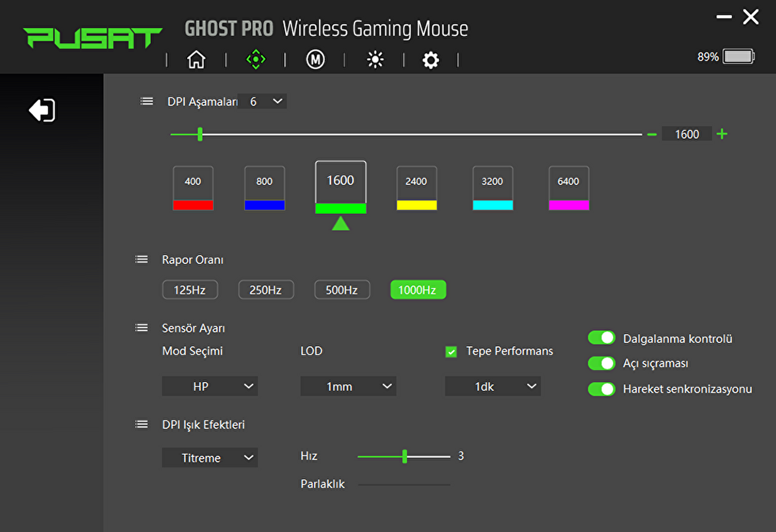Click the battery level indicator icon
The height and width of the screenshot is (532, 776).
pos(738,57)
